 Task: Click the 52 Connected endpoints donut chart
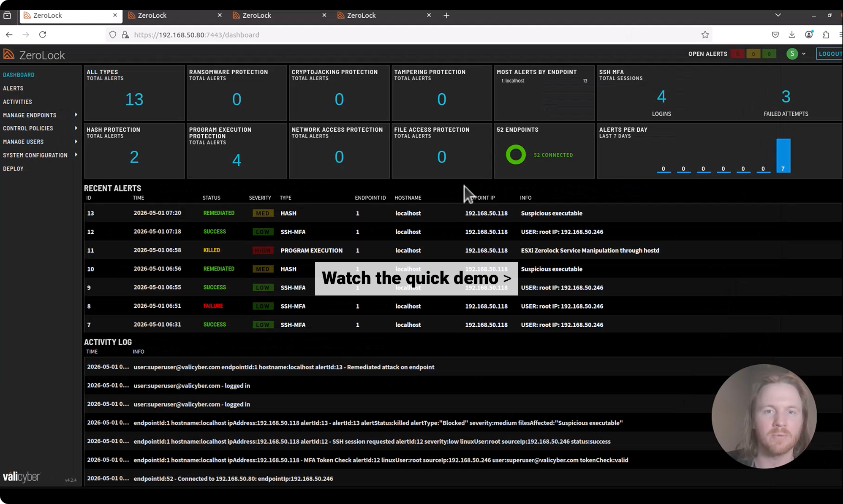pyautogui.click(x=516, y=155)
